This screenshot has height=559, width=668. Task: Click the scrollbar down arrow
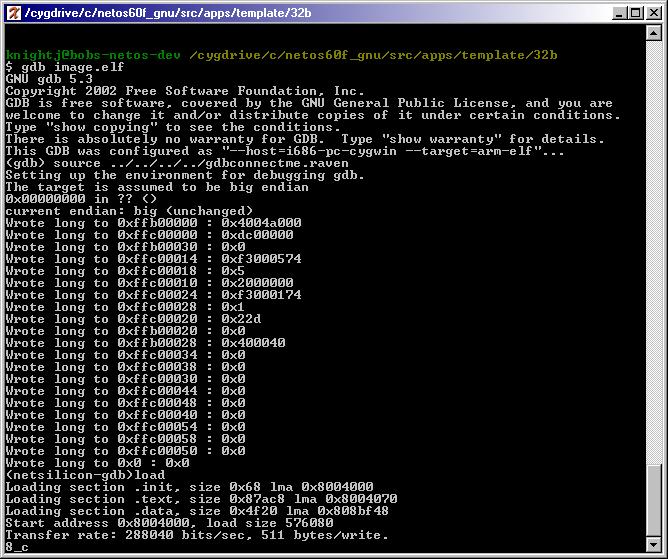[654, 546]
